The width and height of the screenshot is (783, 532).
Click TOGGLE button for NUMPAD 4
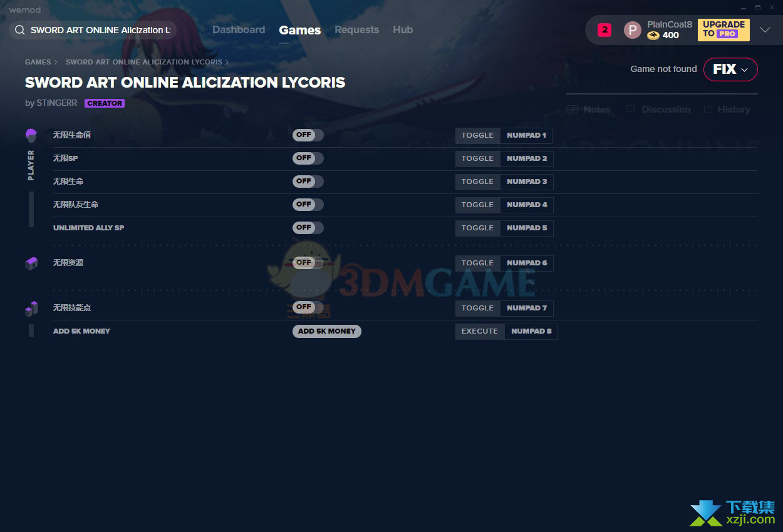tap(478, 205)
